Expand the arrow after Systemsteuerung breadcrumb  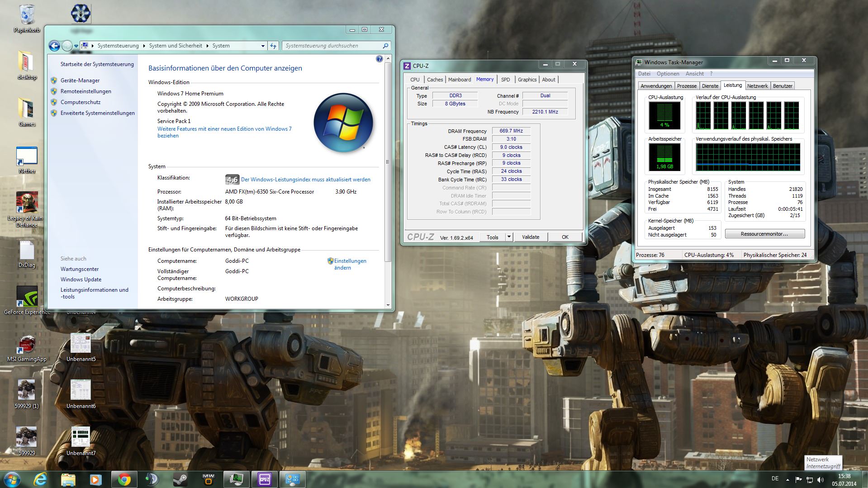click(x=144, y=46)
